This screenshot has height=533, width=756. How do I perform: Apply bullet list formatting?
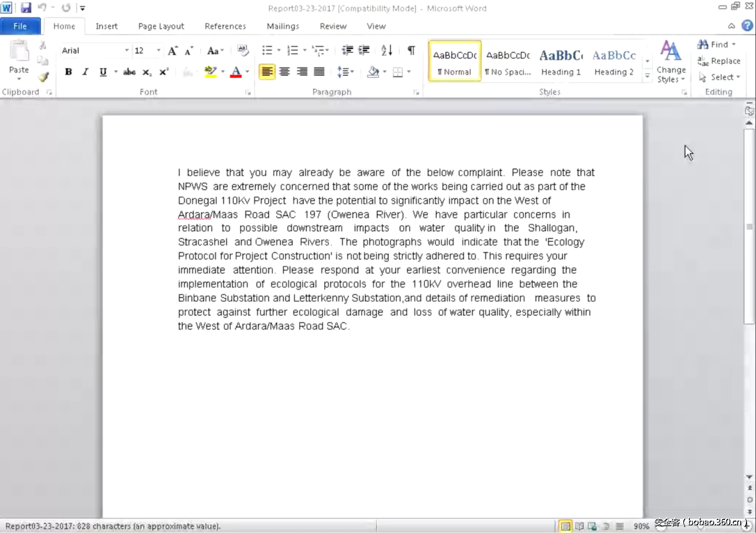[267, 51]
